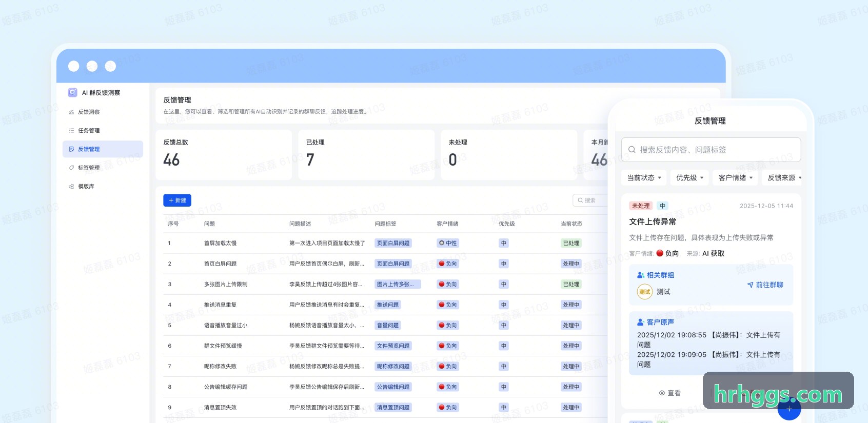Expand the 客户情绪 filter dropdown
The width and height of the screenshot is (868, 423).
(735, 178)
